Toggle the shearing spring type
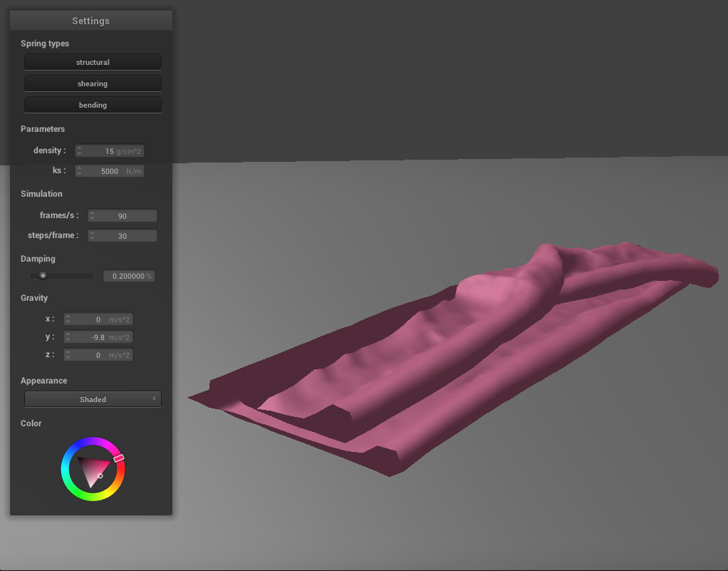 (93, 84)
